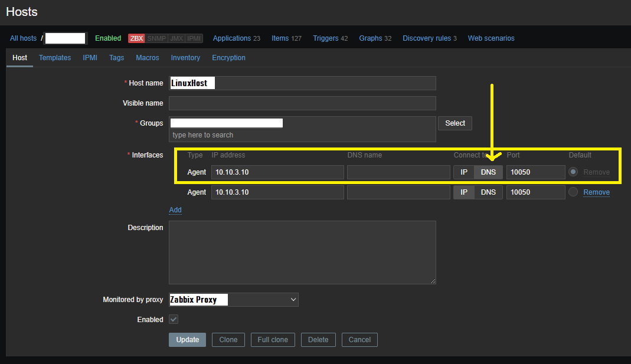Click the ZBX availability status badge
The image size is (631, 364).
click(x=136, y=38)
